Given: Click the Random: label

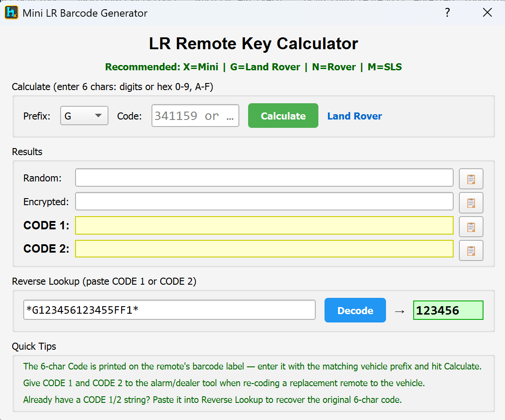Looking at the screenshot, I should click(x=42, y=178).
